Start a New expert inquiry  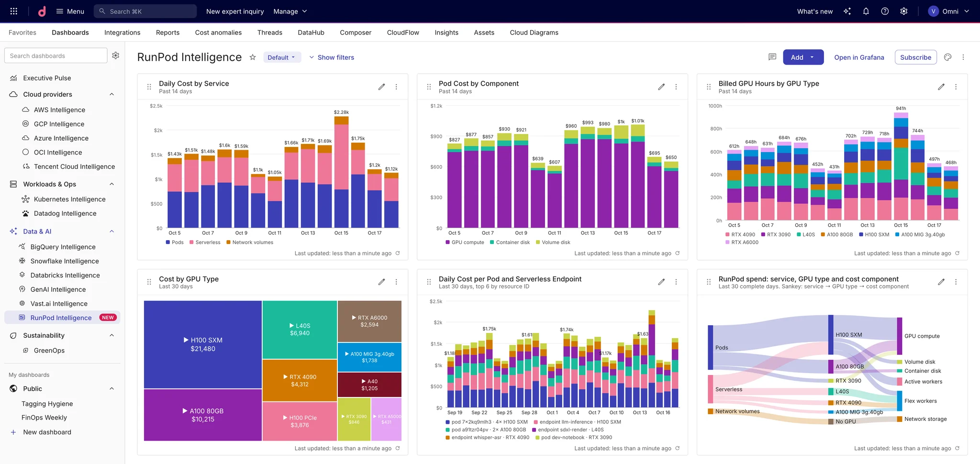pos(235,11)
